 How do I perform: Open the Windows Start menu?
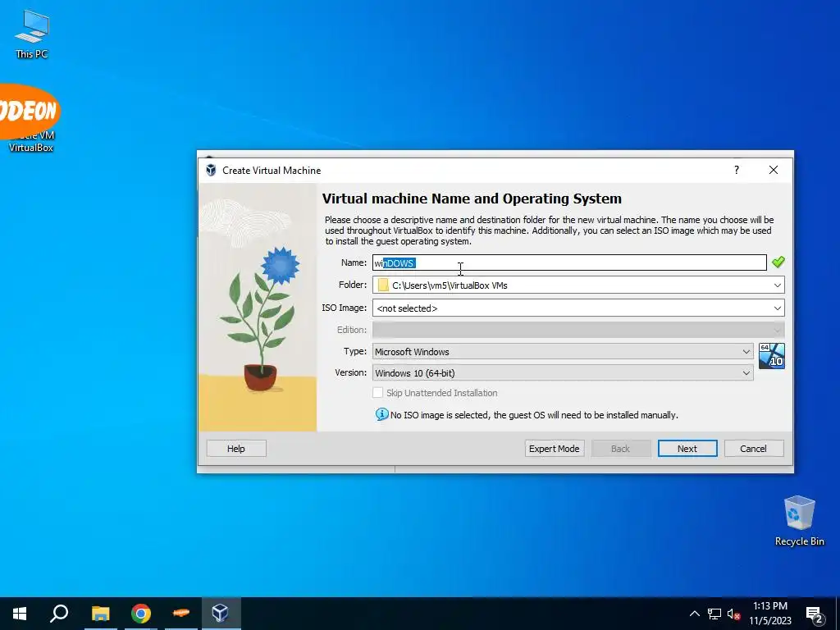point(20,613)
